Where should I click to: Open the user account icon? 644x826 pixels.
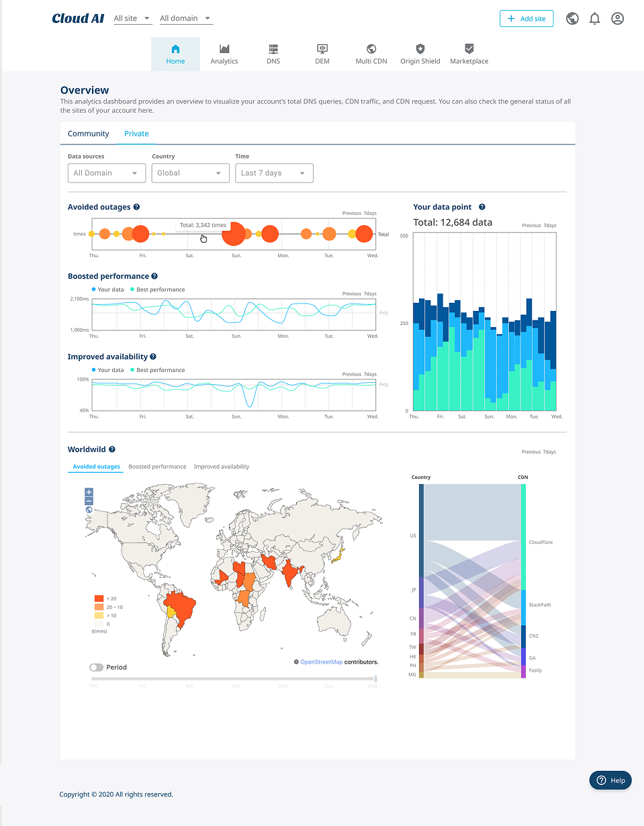coord(617,18)
